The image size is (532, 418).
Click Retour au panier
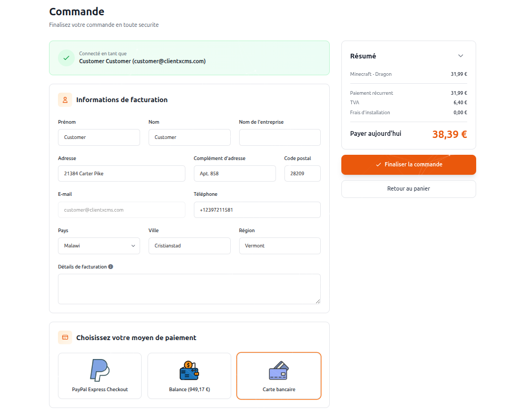pos(408,188)
